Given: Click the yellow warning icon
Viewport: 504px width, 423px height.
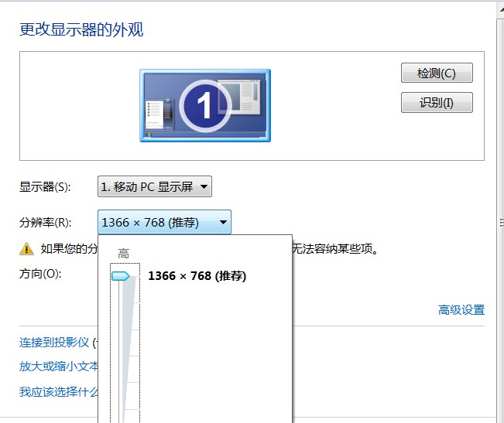Looking at the screenshot, I should [x=26, y=249].
